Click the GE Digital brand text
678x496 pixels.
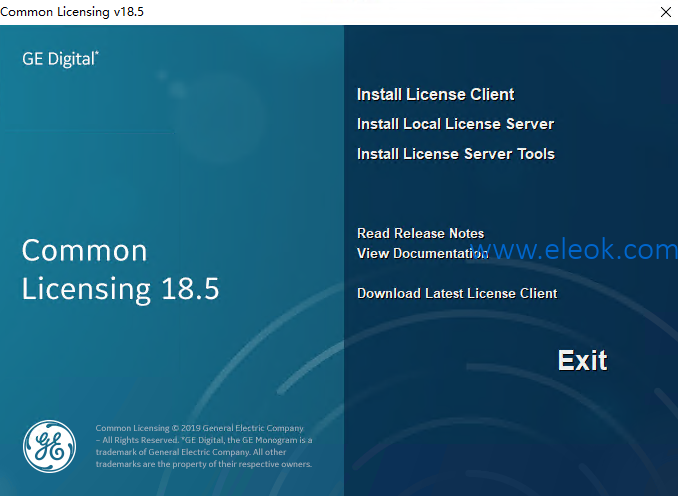click(x=60, y=59)
